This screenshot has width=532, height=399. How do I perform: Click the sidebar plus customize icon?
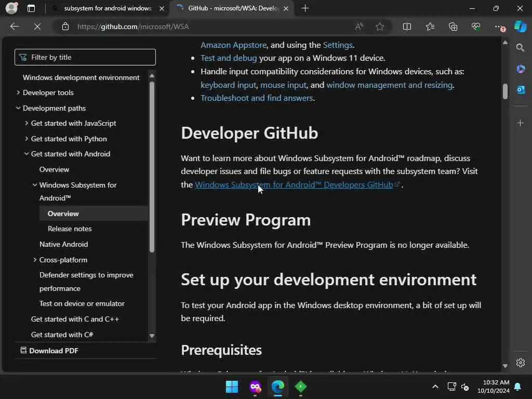[521, 123]
